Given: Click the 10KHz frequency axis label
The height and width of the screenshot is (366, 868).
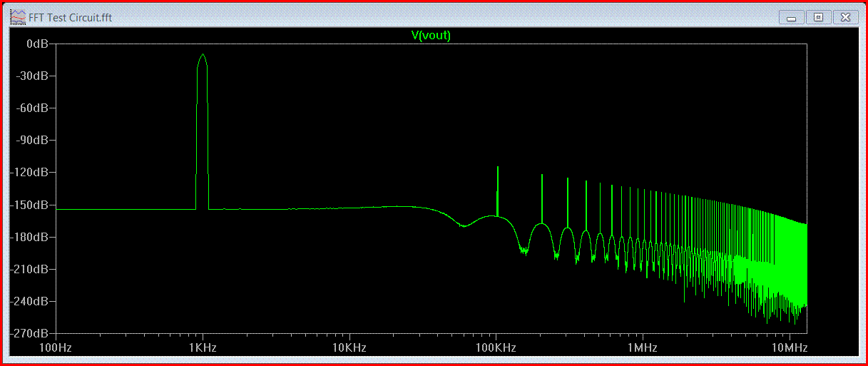Looking at the screenshot, I should 349,347.
